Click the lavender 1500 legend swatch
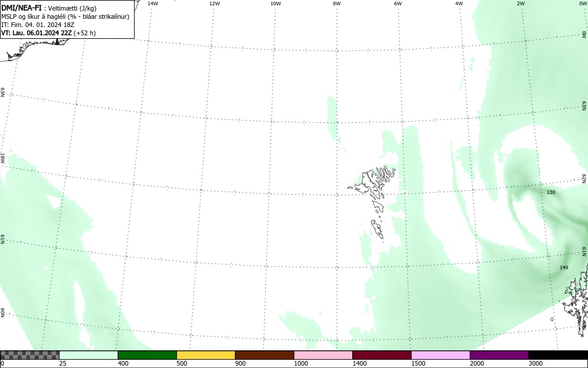The height and width of the screenshot is (368, 588). point(440,355)
